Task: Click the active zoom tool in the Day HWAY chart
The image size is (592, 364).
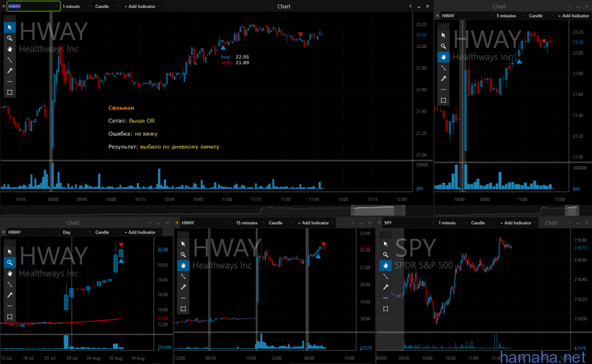Action: click(10, 262)
